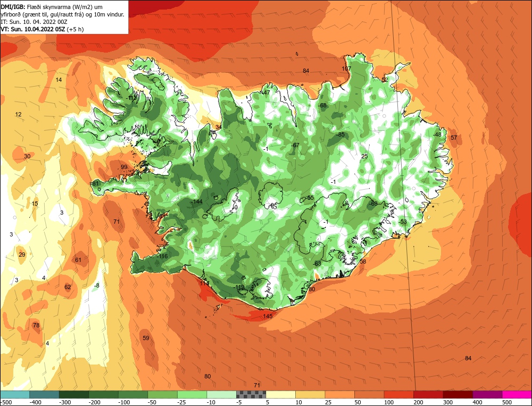Click the map value '34' in Húnaflói bay

(219, 127)
